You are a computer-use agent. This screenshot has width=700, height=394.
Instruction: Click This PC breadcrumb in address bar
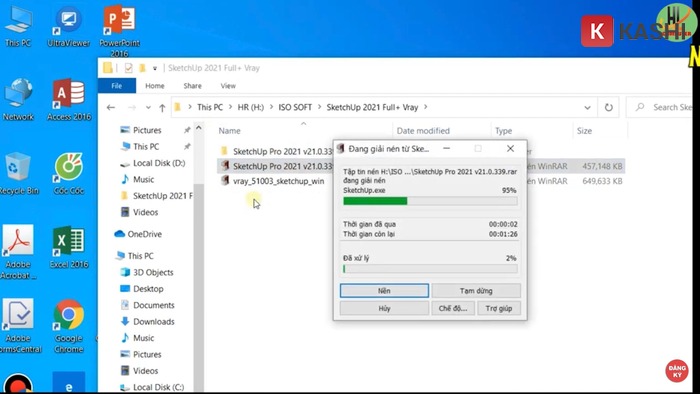(210, 107)
